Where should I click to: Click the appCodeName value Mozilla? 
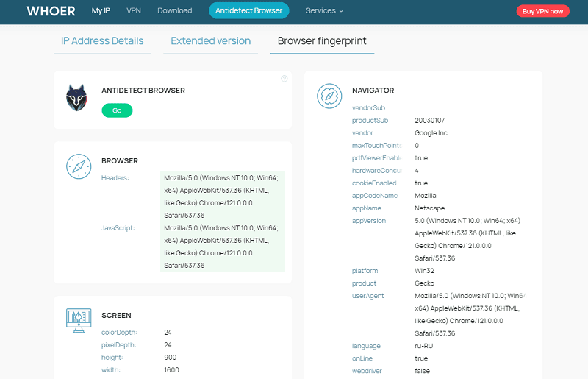(426, 196)
